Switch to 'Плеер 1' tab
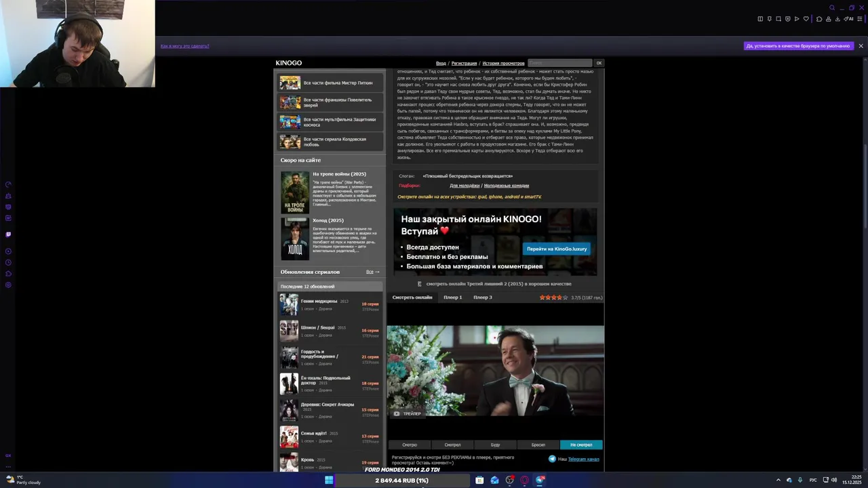 [452, 298]
